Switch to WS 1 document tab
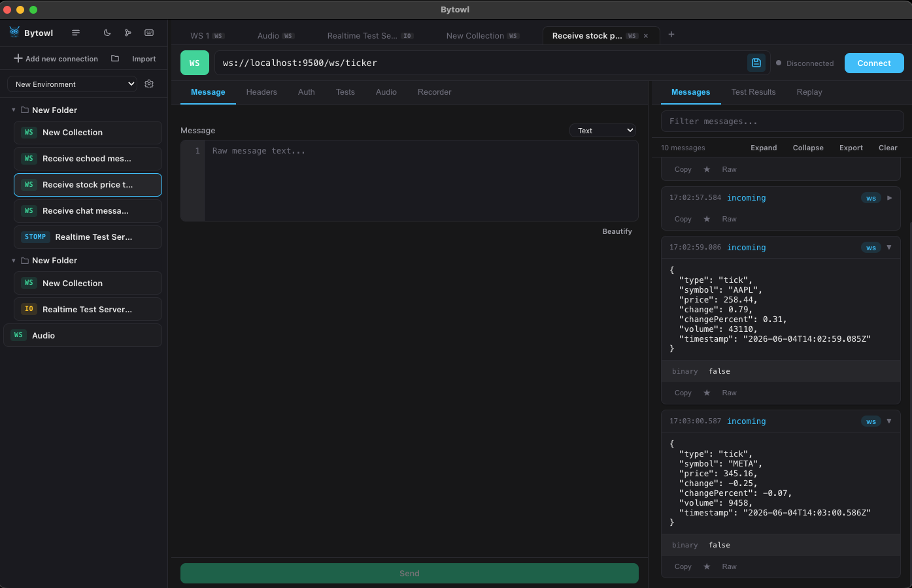 coord(207,36)
